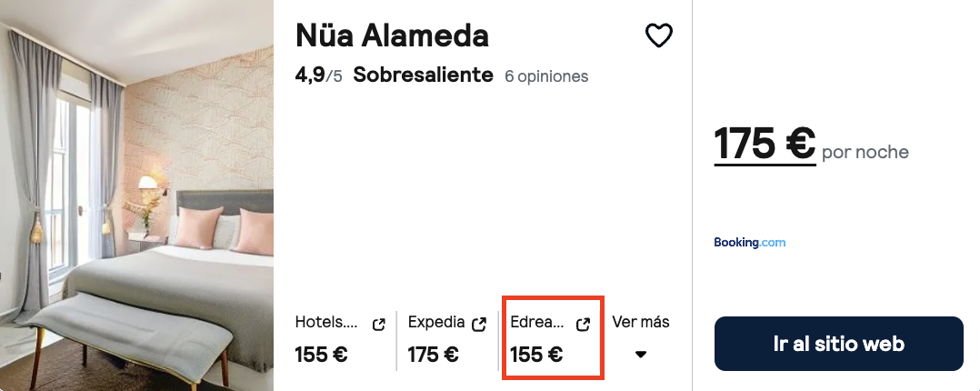Image resolution: width=980 pixels, height=391 pixels.
Task: Select the Hotels.com provider name
Action: 326,323
